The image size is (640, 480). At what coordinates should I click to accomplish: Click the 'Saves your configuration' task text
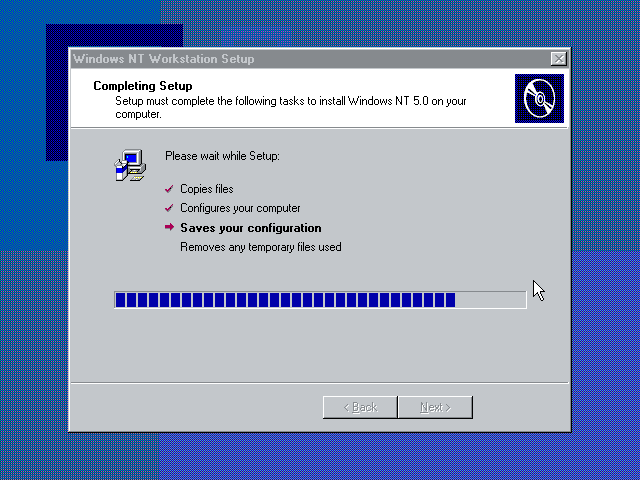251,228
